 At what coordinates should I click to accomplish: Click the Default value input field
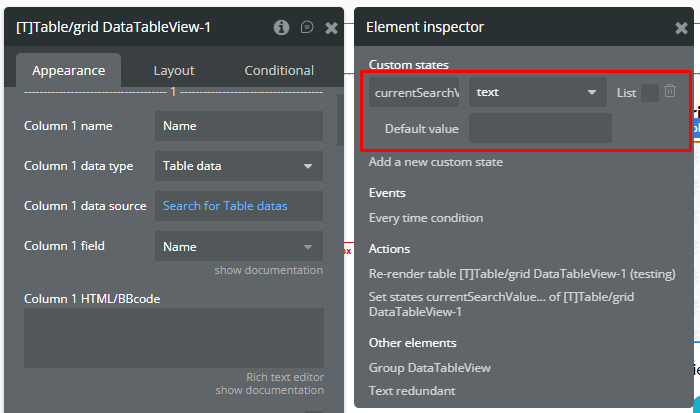(x=540, y=128)
